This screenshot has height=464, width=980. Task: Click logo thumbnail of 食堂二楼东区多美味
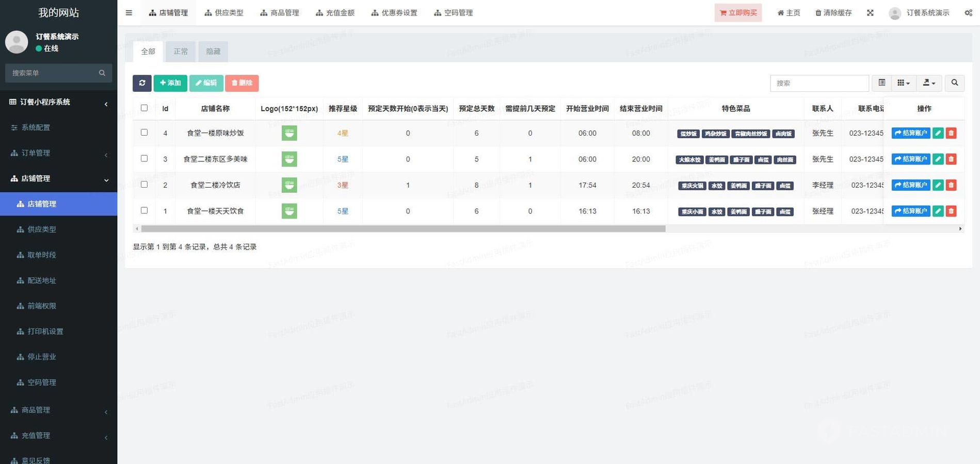tap(289, 159)
